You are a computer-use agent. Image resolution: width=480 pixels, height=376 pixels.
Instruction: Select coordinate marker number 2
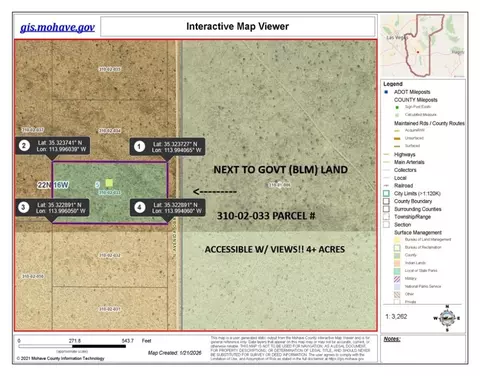[24, 145]
